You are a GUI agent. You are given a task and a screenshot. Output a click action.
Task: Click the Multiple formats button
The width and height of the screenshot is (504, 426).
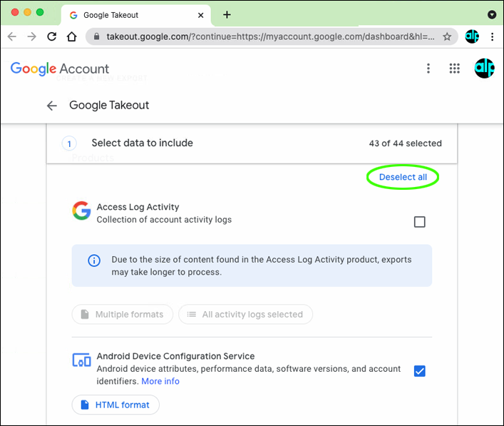[x=123, y=314]
